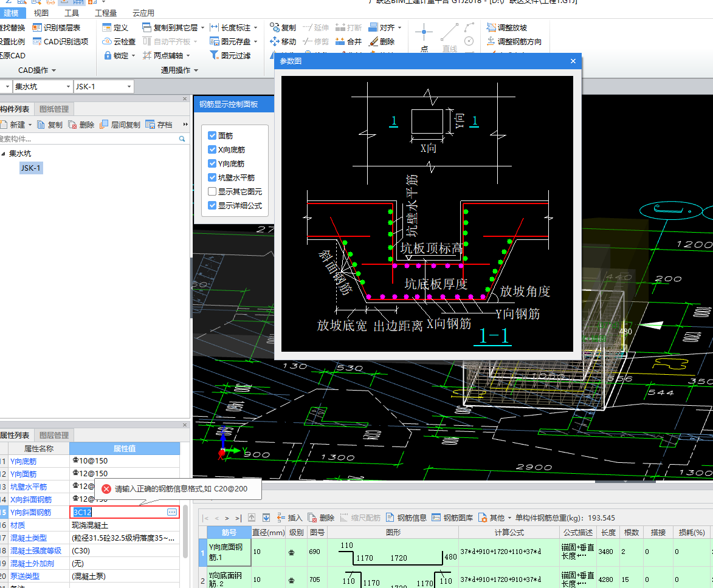Click the 合并 merge tool
The width and height of the screenshot is (713, 588).
click(x=348, y=41)
